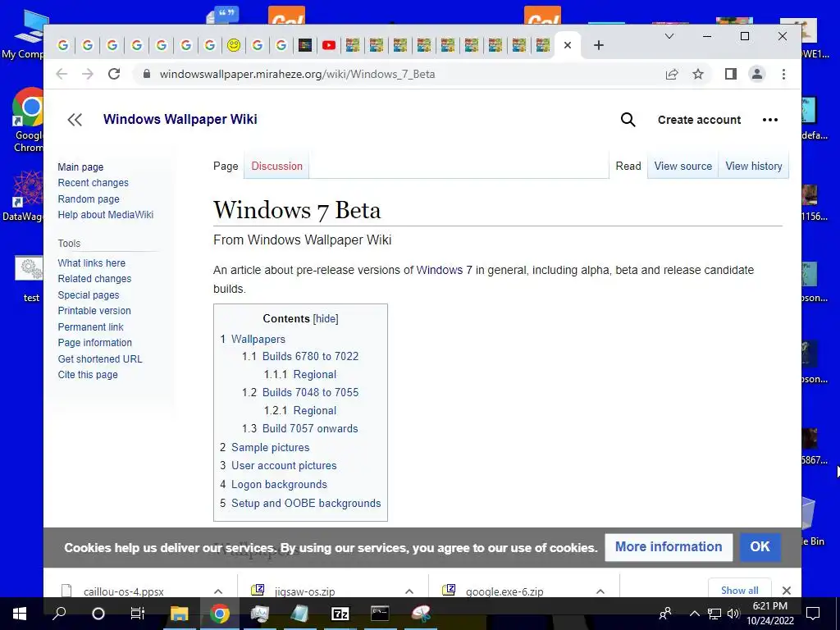Open Chrome's three-dot menu

[x=783, y=74]
